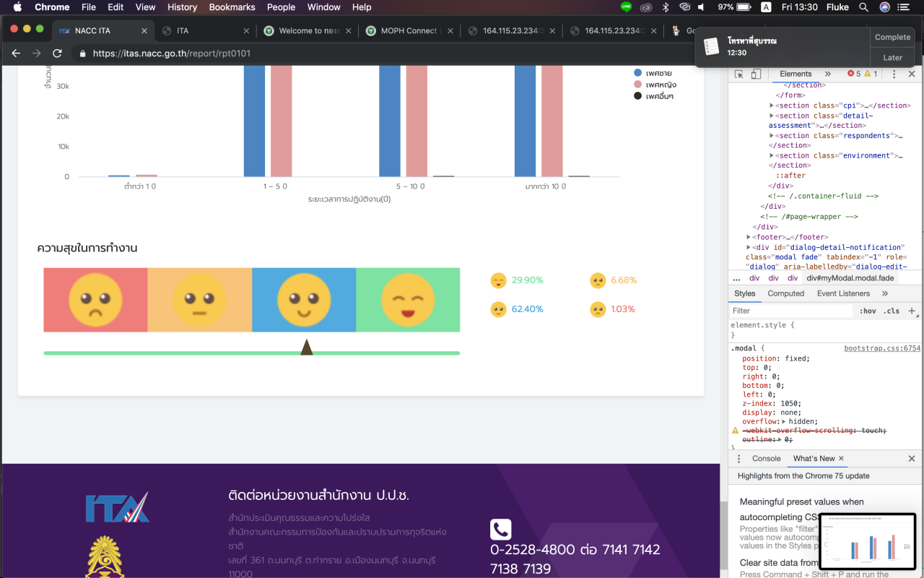Toggle the :hov element state option
The width and height of the screenshot is (924, 578).
click(867, 311)
